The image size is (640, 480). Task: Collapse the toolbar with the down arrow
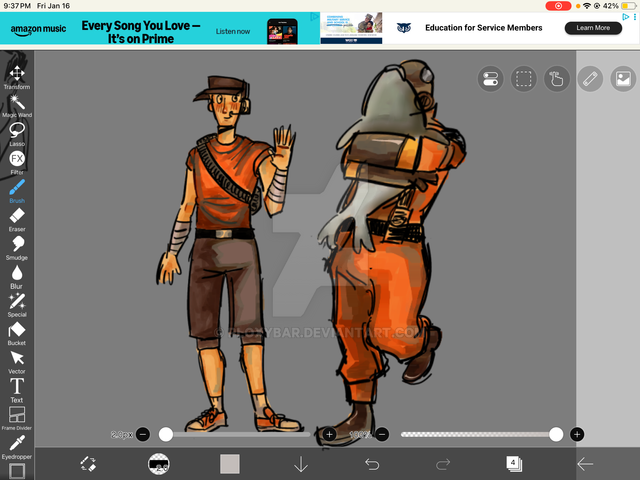(301, 464)
